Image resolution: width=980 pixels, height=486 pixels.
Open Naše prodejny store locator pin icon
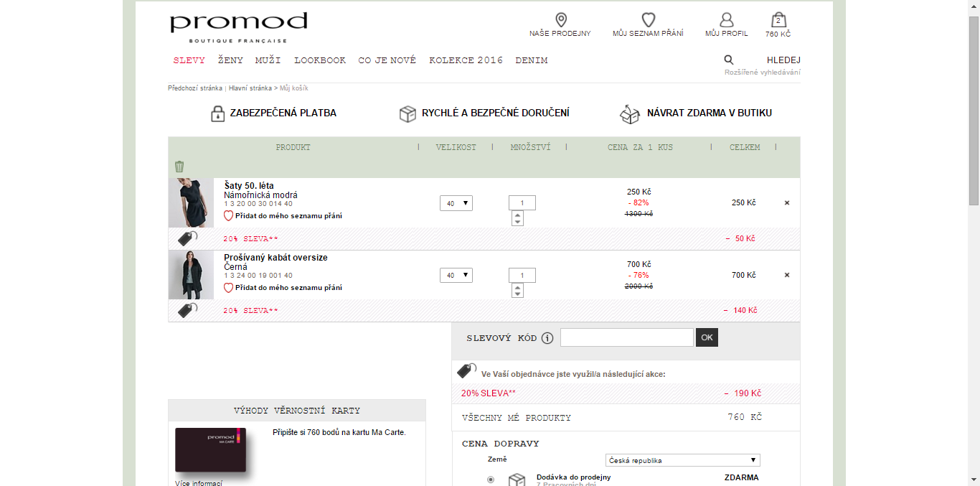(561, 20)
